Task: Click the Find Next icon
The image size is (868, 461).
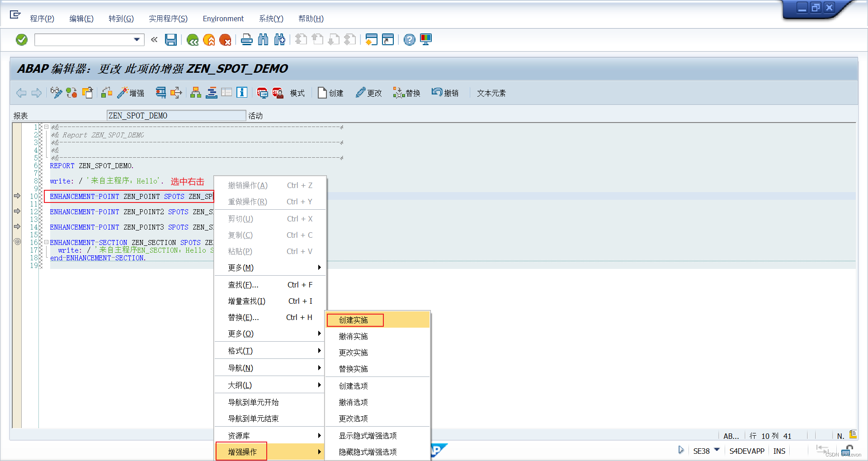Action: click(279, 40)
